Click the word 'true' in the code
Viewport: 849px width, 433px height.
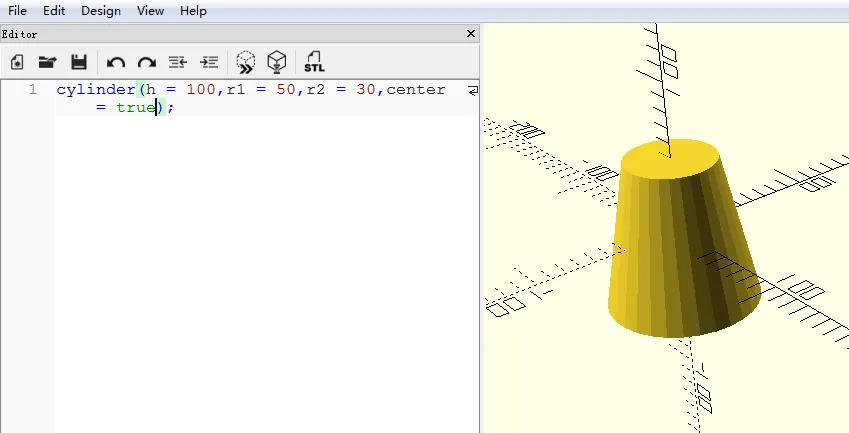pos(136,107)
